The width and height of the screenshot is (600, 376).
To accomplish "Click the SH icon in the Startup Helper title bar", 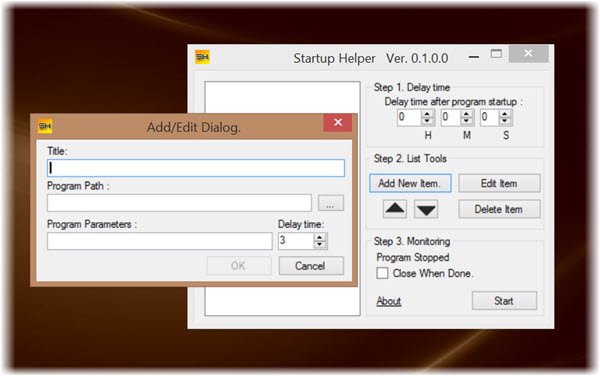I will click(x=202, y=57).
